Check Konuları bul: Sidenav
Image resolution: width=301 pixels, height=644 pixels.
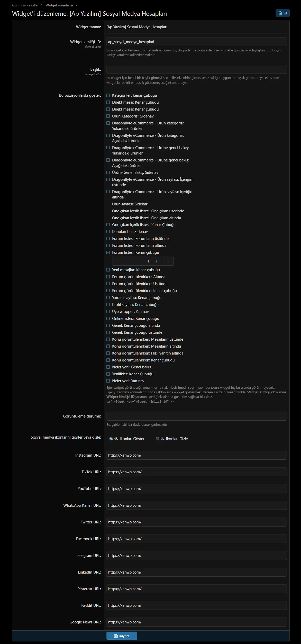(x=108, y=232)
